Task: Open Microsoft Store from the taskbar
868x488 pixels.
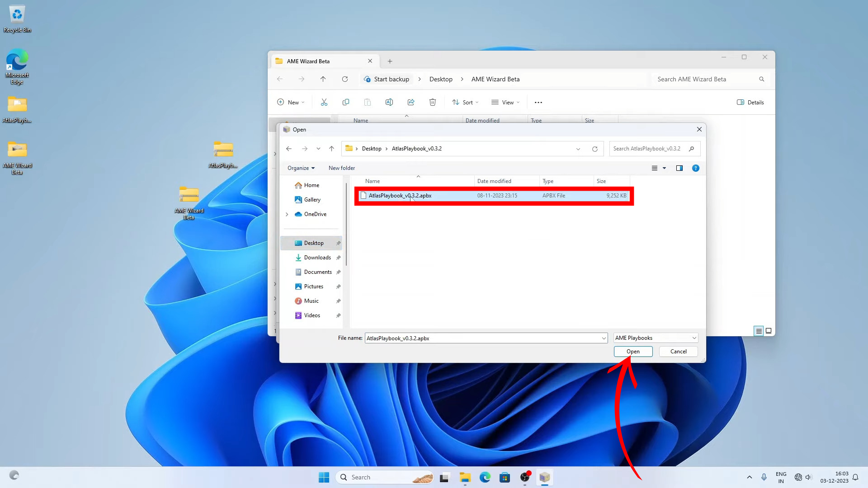Action: coord(505,477)
